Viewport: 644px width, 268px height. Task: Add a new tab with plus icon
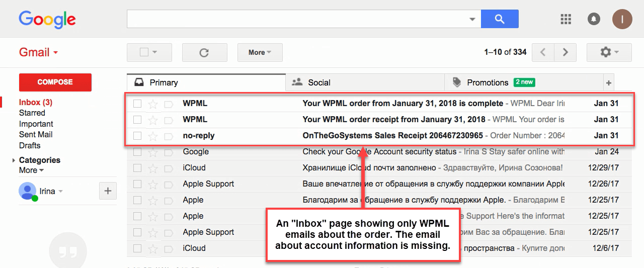coord(609,83)
